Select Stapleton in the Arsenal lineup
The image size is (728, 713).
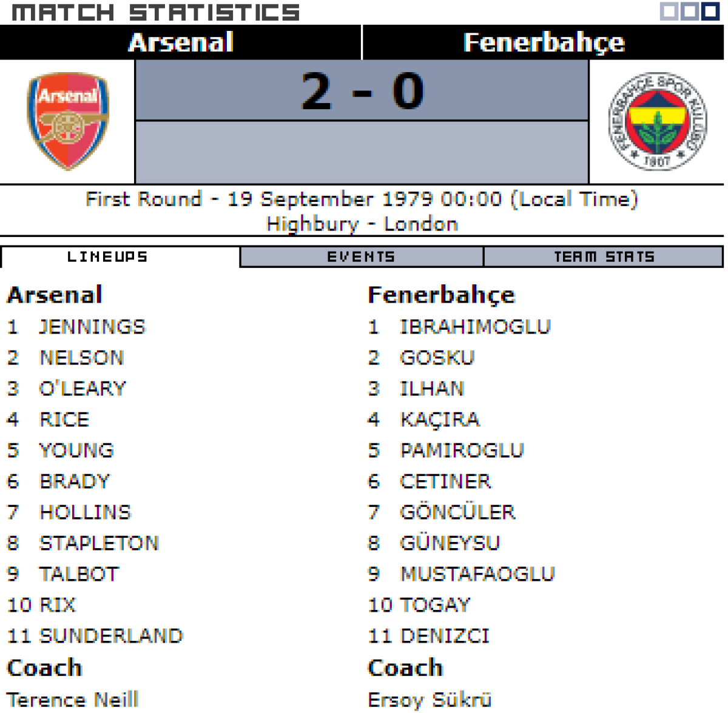(99, 543)
